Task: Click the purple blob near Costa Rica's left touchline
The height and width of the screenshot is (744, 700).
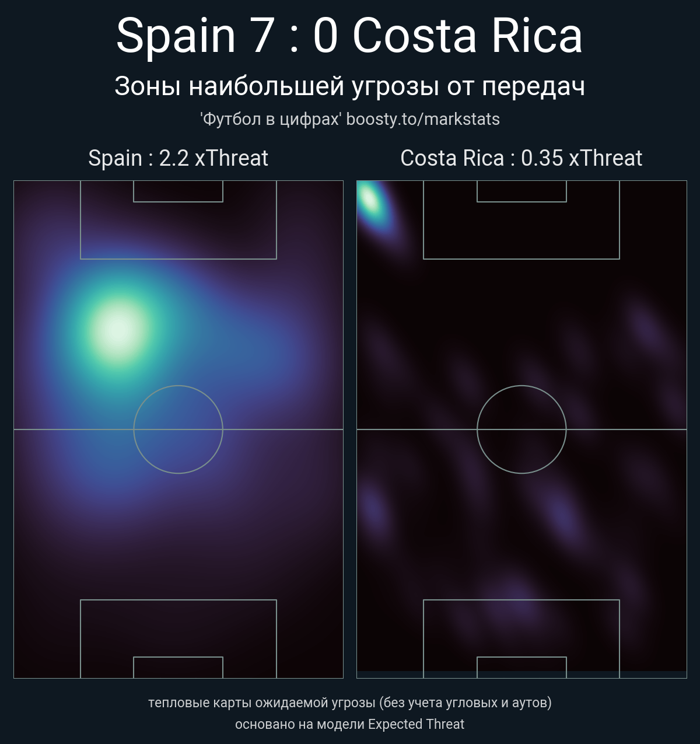Action: click(372, 507)
